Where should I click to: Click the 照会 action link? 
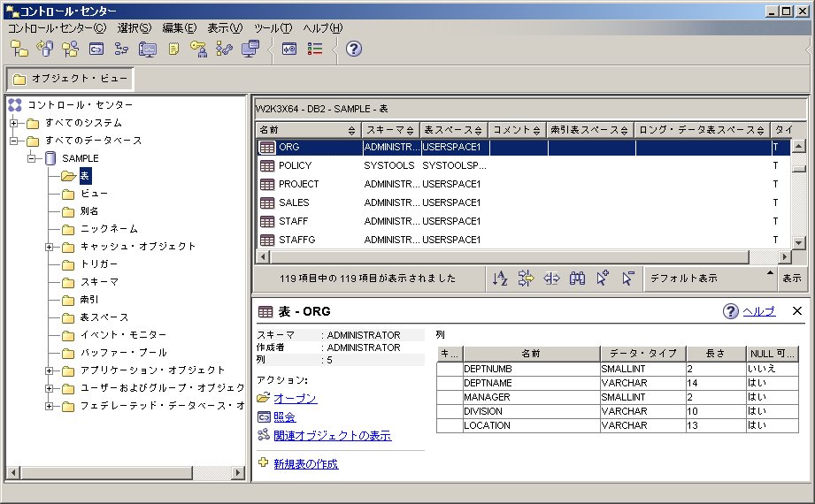284,417
